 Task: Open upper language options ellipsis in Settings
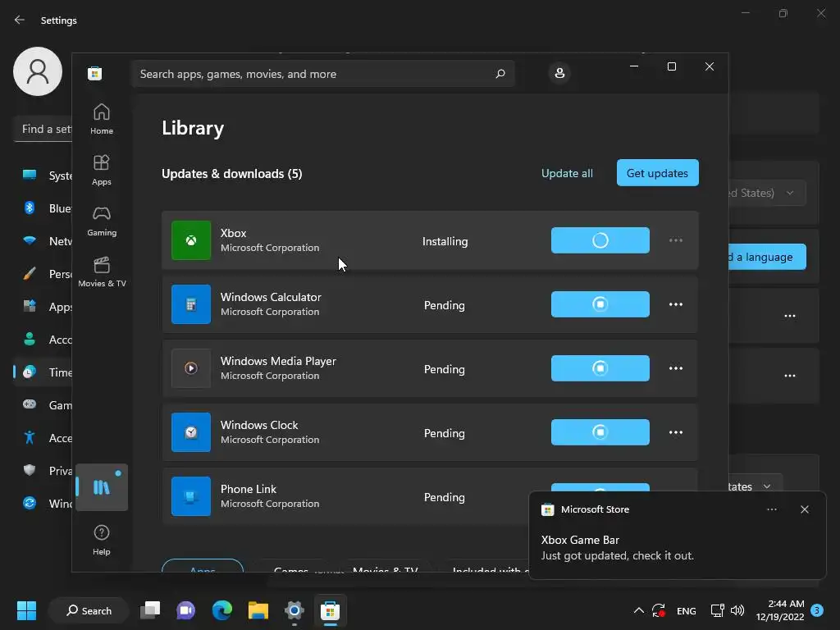(790, 316)
